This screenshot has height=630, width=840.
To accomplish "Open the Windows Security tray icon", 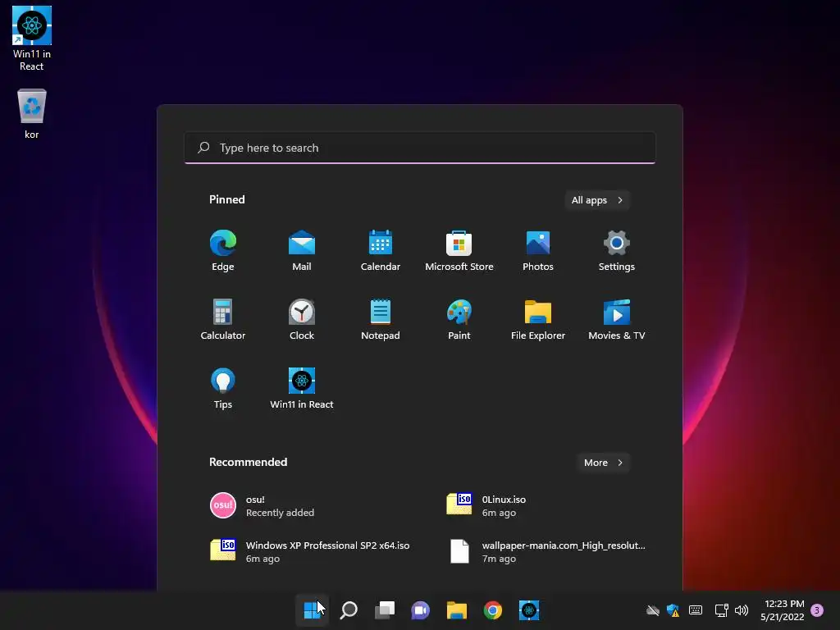I will [x=673, y=610].
